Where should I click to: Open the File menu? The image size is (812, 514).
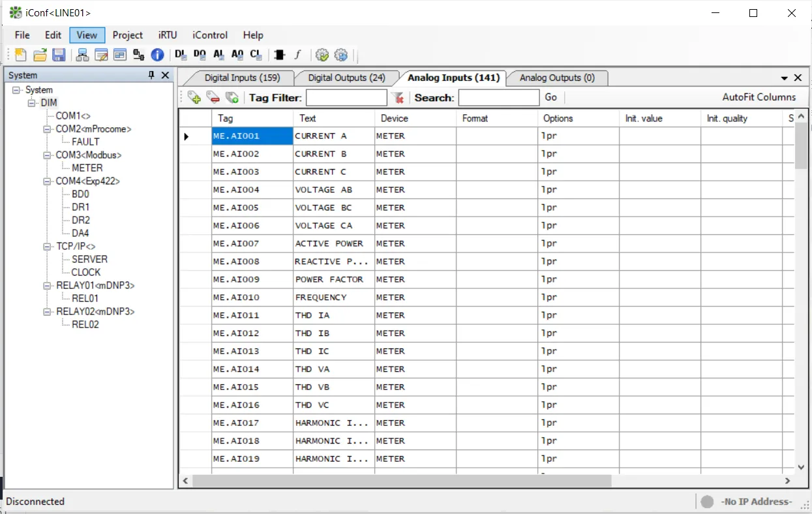click(22, 35)
